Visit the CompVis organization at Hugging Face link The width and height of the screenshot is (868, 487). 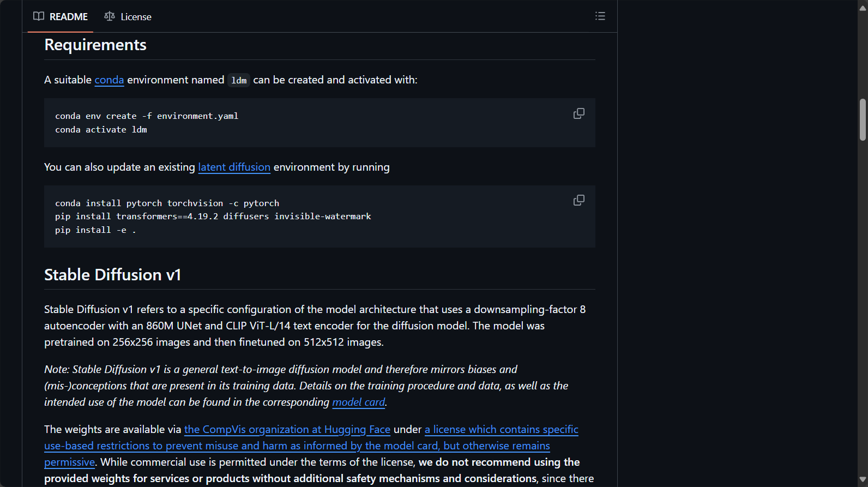[287, 430]
